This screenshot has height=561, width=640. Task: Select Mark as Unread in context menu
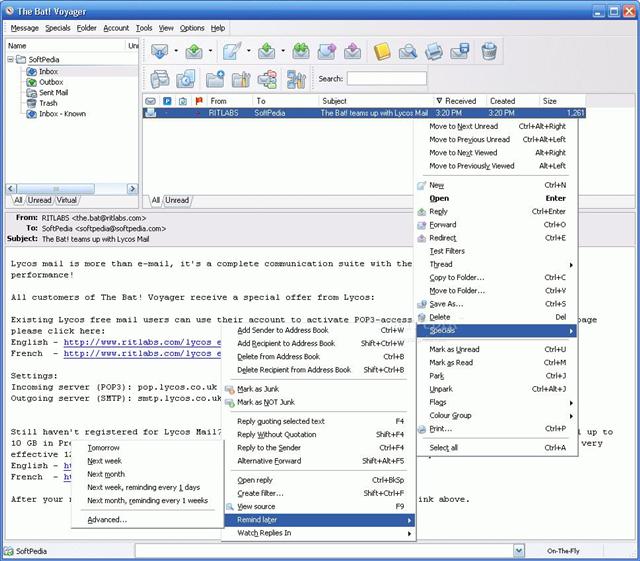pyautogui.click(x=454, y=350)
